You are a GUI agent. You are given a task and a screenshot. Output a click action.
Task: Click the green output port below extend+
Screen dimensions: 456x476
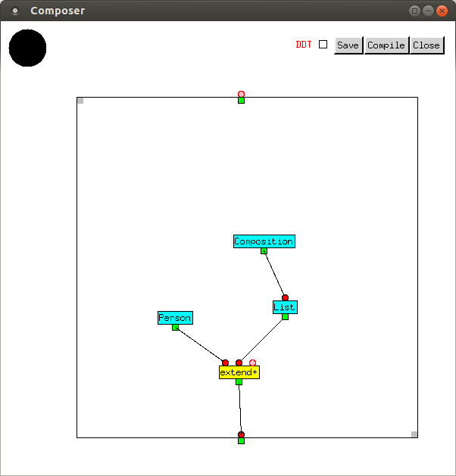[x=239, y=381]
